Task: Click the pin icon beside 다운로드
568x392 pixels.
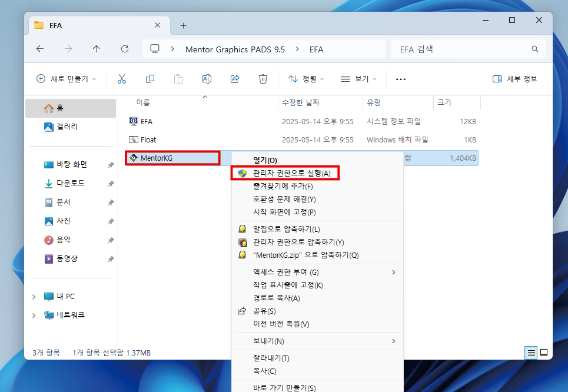Action: 111,184
